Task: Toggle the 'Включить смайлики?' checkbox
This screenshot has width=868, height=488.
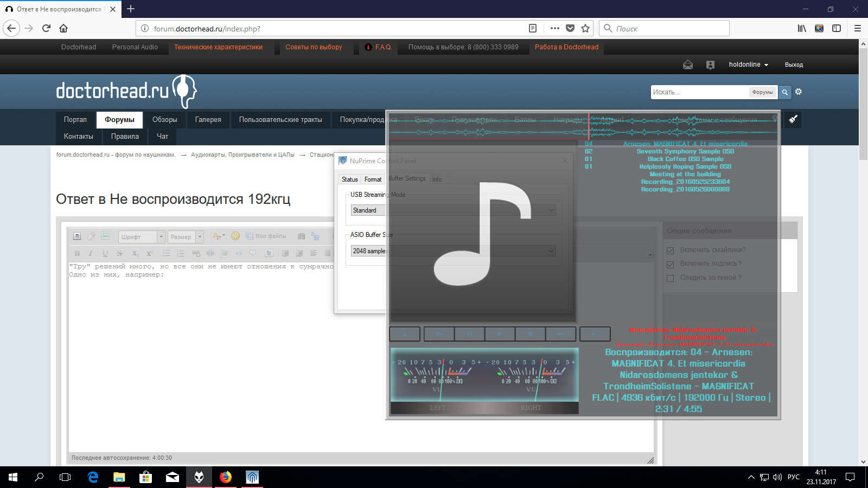Action: pos(670,251)
